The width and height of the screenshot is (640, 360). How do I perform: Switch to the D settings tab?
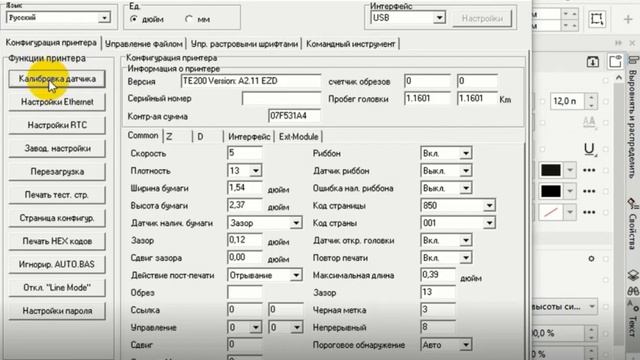[x=208, y=137]
